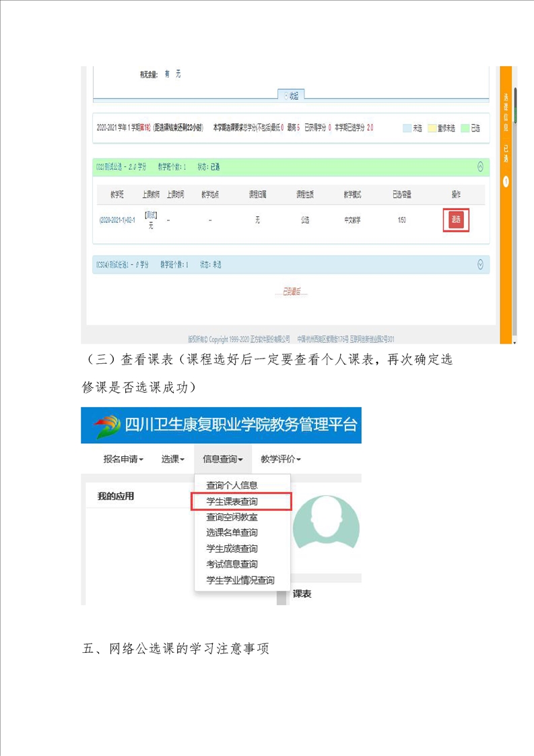The width and height of the screenshot is (534, 756).
Task: Choose 学生课表查询 from the menu
Action: (x=232, y=501)
